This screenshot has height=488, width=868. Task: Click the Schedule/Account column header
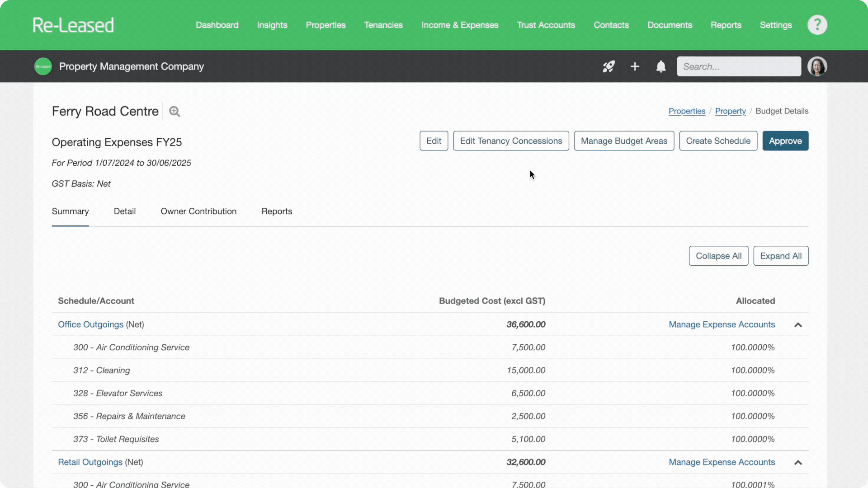coord(96,301)
